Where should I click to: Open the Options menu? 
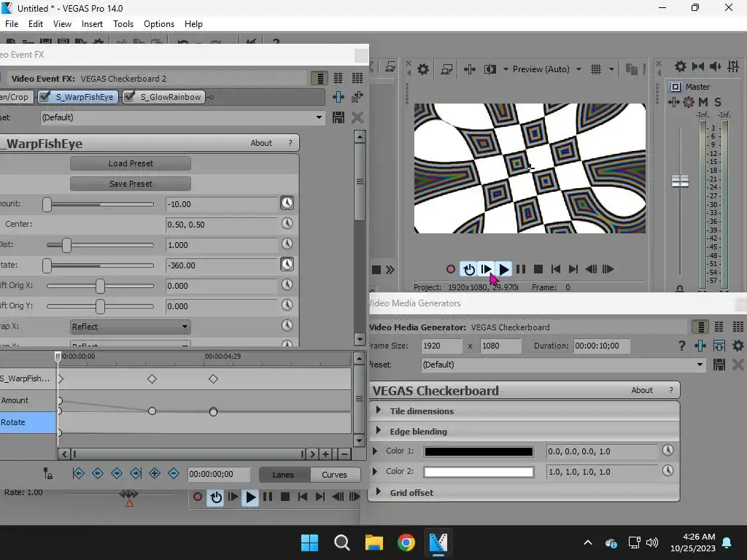(x=159, y=24)
